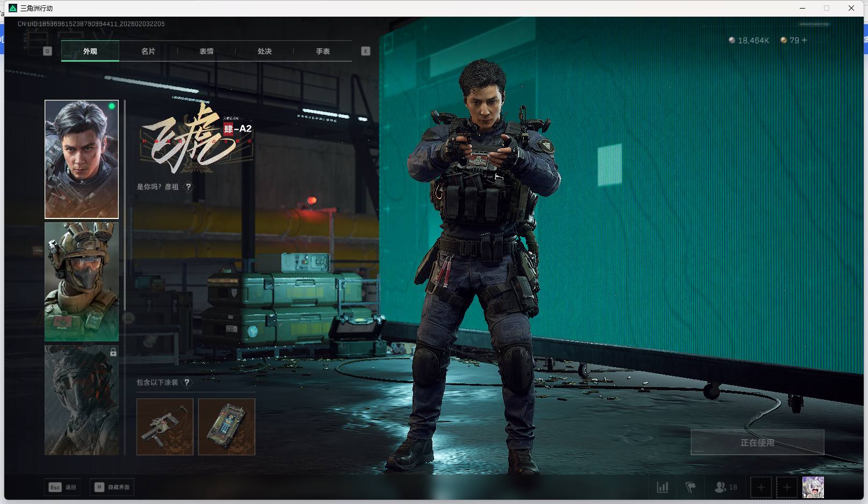868x504 pixels.
Task: Open the 处决 tab
Action: (264, 51)
